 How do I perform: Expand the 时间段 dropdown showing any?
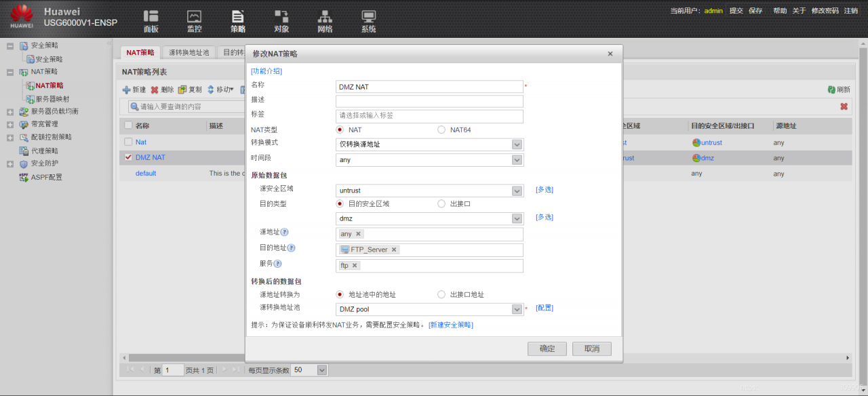coord(517,159)
